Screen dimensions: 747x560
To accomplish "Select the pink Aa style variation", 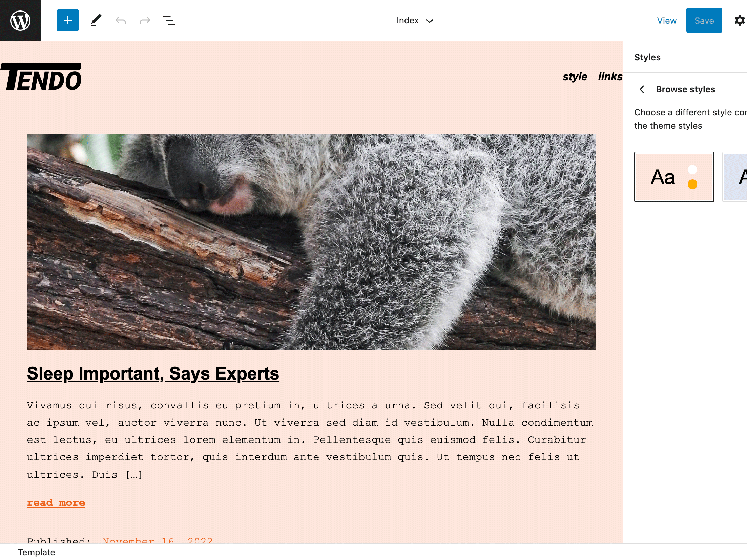I will click(x=674, y=177).
